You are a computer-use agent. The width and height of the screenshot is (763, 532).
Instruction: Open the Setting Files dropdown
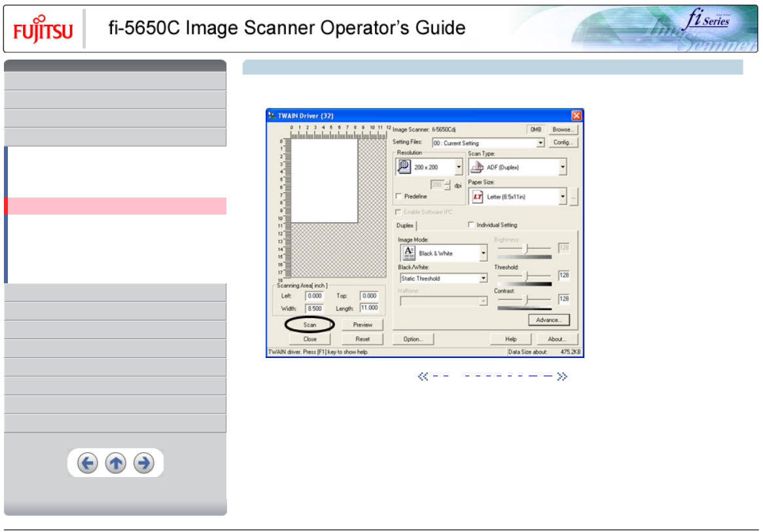coord(540,143)
